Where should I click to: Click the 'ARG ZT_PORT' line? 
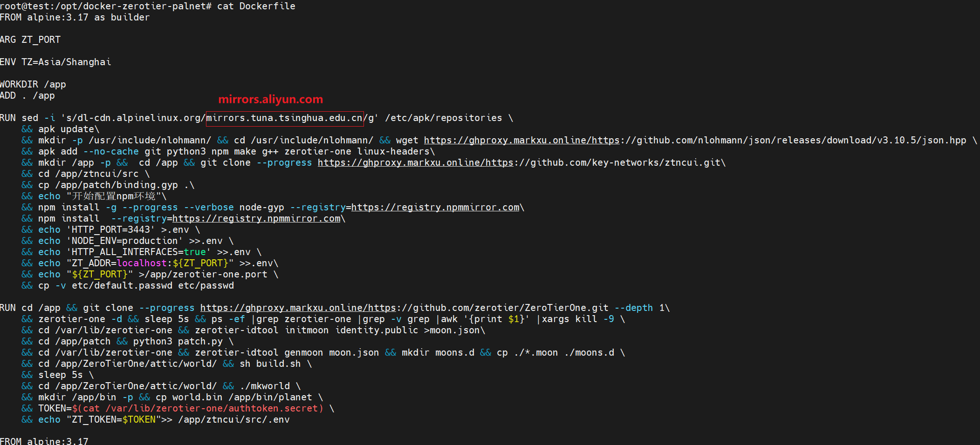tap(30, 40)
